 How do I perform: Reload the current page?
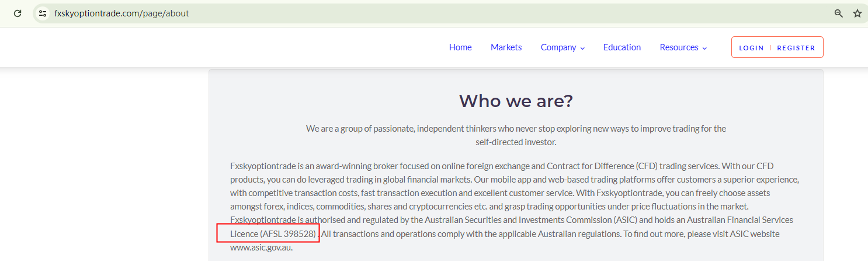18,13
